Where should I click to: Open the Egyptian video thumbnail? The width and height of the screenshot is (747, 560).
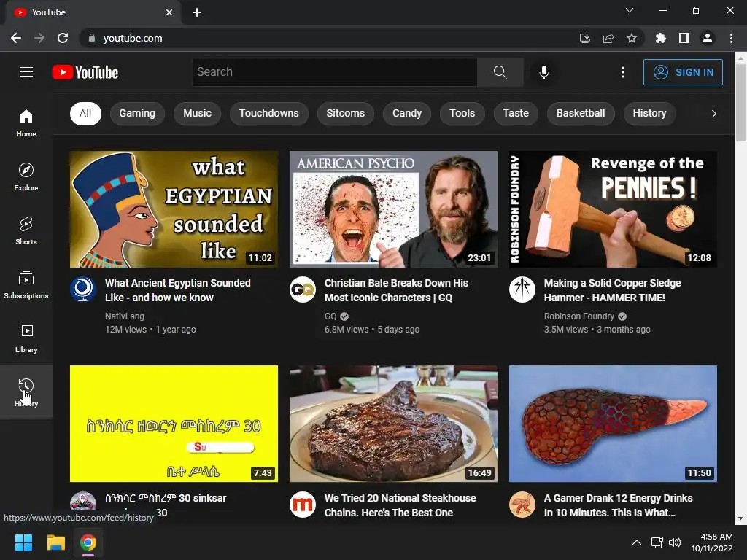pos(174,209)
